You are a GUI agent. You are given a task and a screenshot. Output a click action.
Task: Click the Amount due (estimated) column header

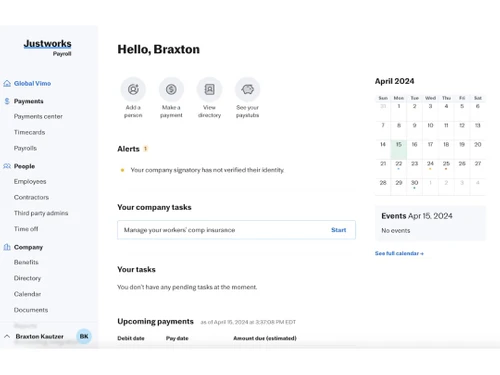(x=265, y=338)
